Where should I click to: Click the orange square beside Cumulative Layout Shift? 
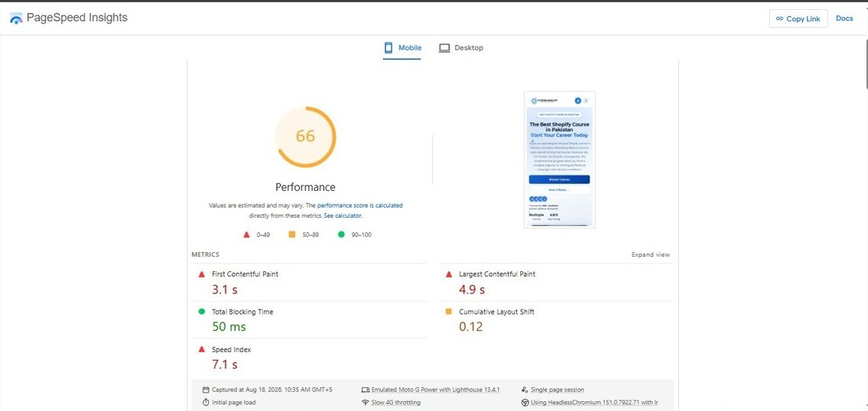point(449,312)
